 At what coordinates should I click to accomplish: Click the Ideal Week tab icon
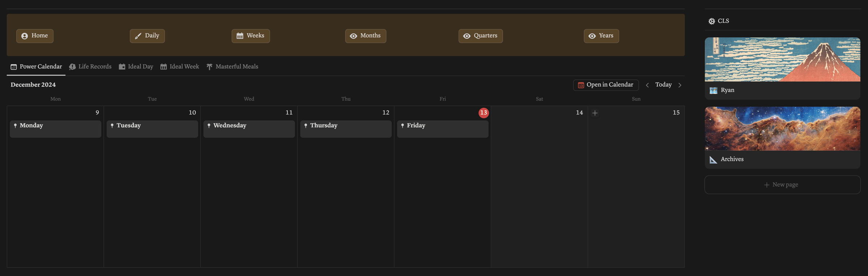pyautogui.click(x=163, y=67)
